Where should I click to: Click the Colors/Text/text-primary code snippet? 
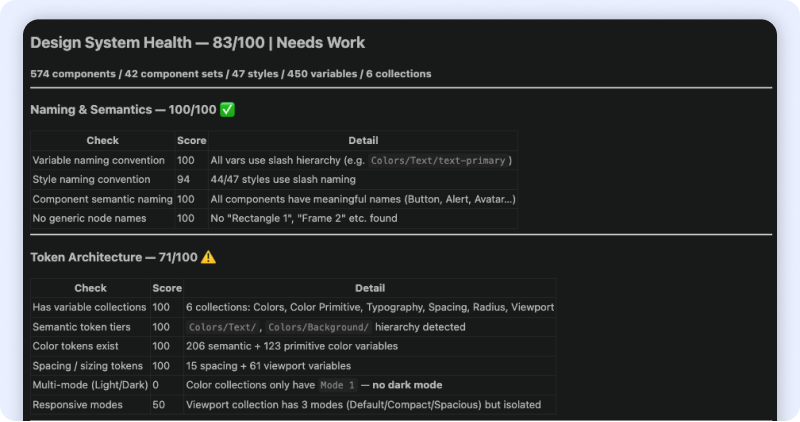tap(439, 160)
